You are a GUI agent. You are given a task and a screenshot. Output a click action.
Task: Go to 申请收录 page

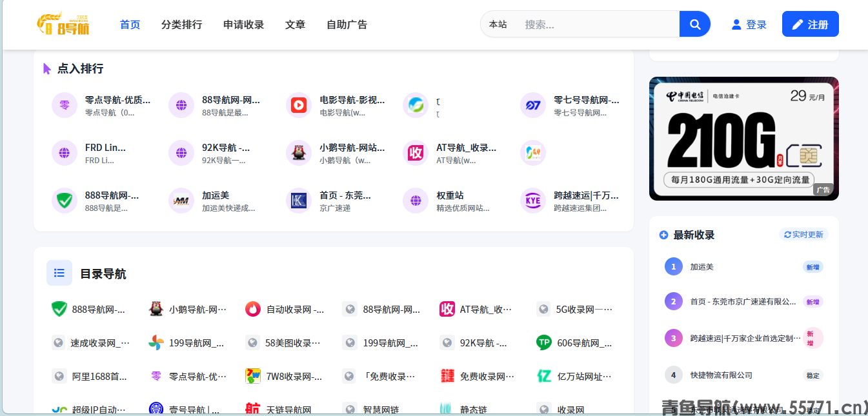pos(243,25)
